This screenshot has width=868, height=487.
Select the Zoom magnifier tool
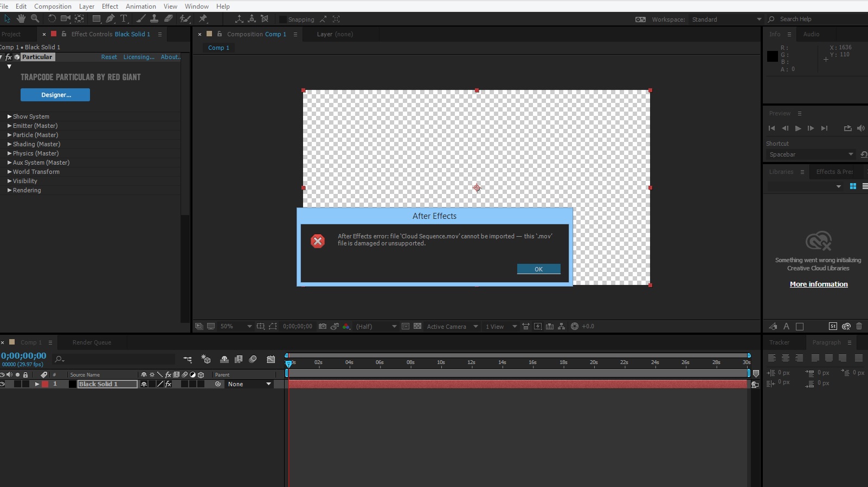click(35, 19)
